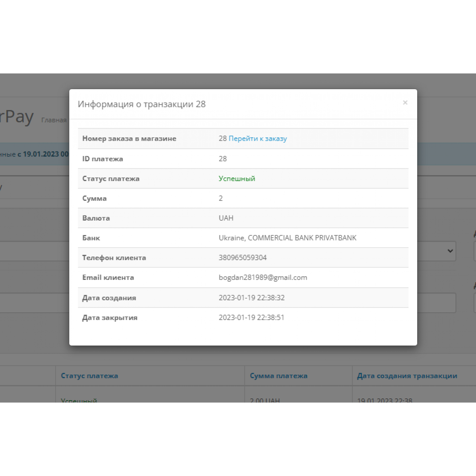The width and height of the screenshot is (476, 476).
Task: Open the "Перейти к заказу" link
Action: point(258,138)
